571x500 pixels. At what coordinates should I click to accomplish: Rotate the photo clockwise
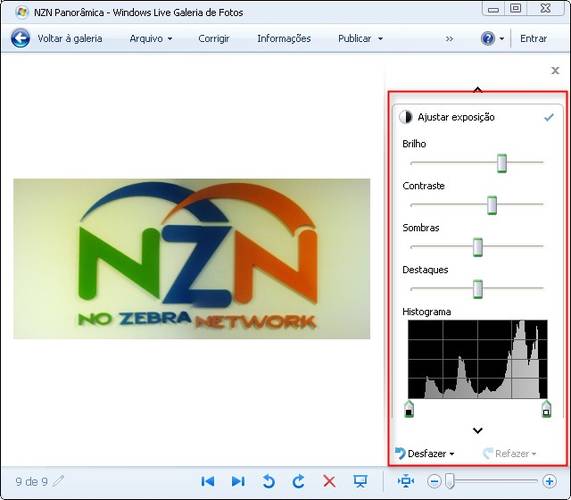point(298,481)
